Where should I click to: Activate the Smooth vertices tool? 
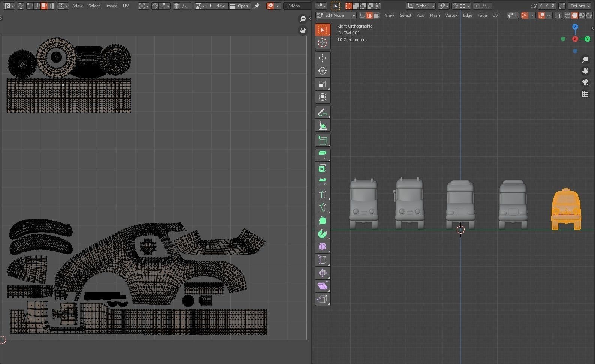pos(323,247)
